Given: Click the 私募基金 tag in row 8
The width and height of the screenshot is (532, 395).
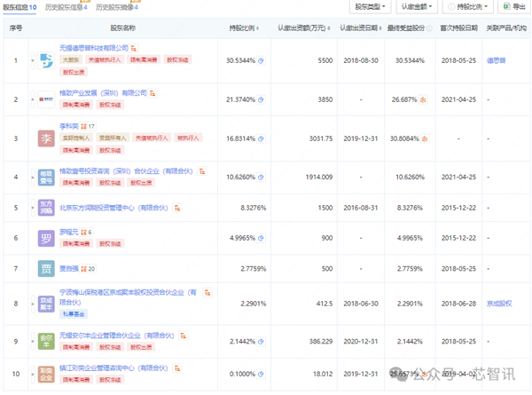Looking at the screenshot, I should [74, 312].
